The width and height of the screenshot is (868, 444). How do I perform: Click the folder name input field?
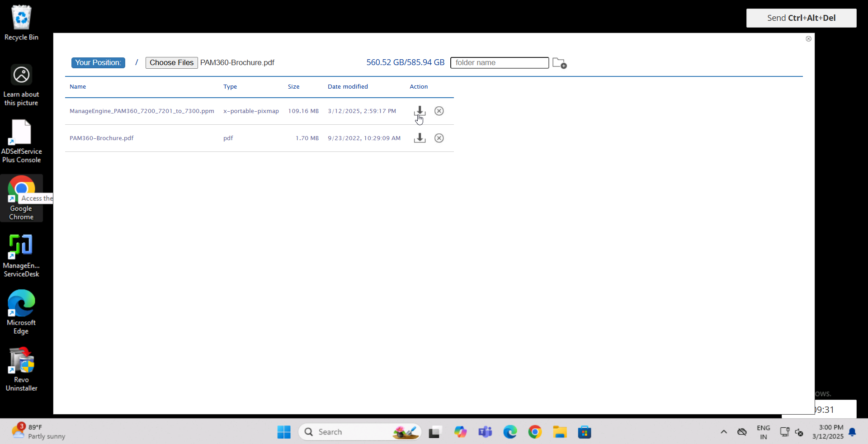[x=499, y=63]
